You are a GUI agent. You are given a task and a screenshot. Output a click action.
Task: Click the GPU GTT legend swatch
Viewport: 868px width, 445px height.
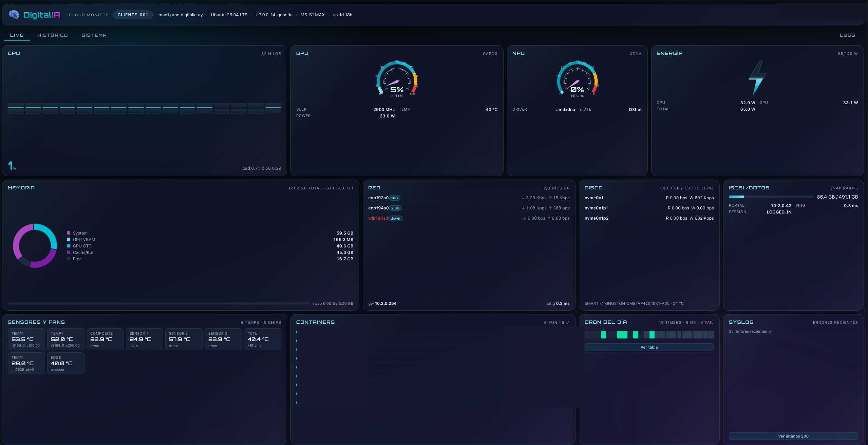[69, 246]
